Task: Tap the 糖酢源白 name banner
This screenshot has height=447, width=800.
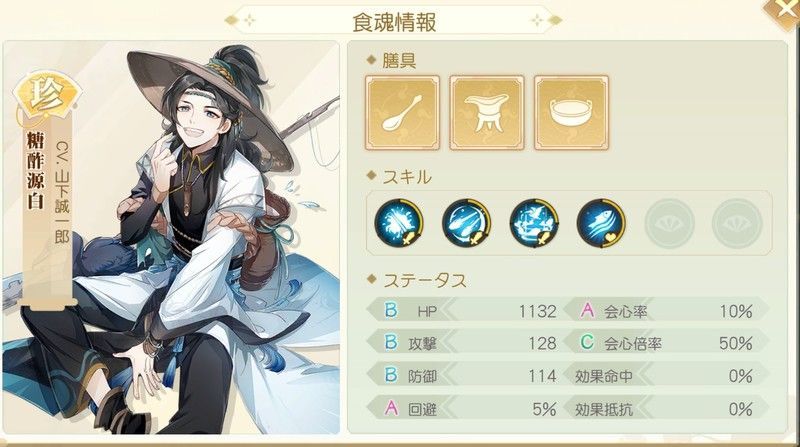Action: pyautogui.click(x=35, y=172)
